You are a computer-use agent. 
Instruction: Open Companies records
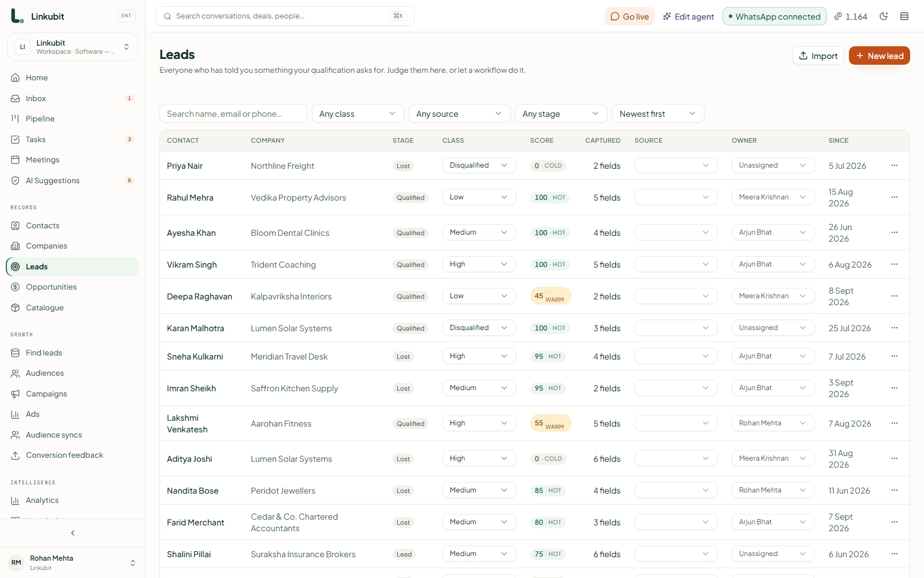pyautogui.click(x=72, y=246)
